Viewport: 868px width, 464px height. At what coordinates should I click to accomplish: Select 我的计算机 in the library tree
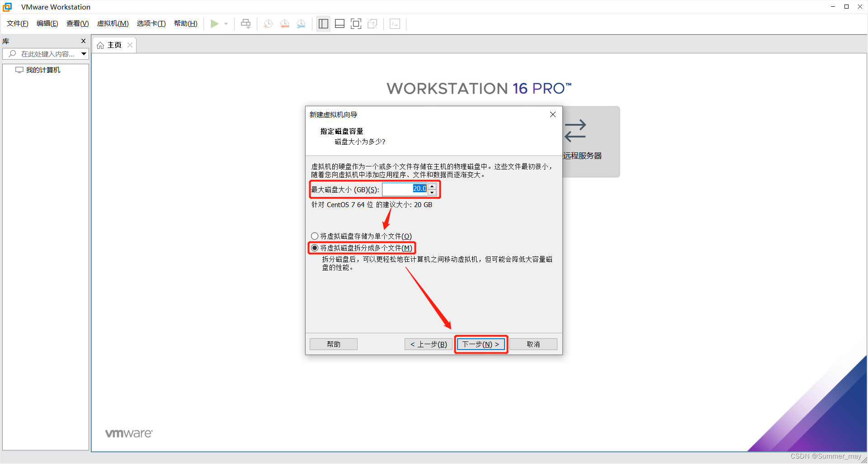coord(43,70)
